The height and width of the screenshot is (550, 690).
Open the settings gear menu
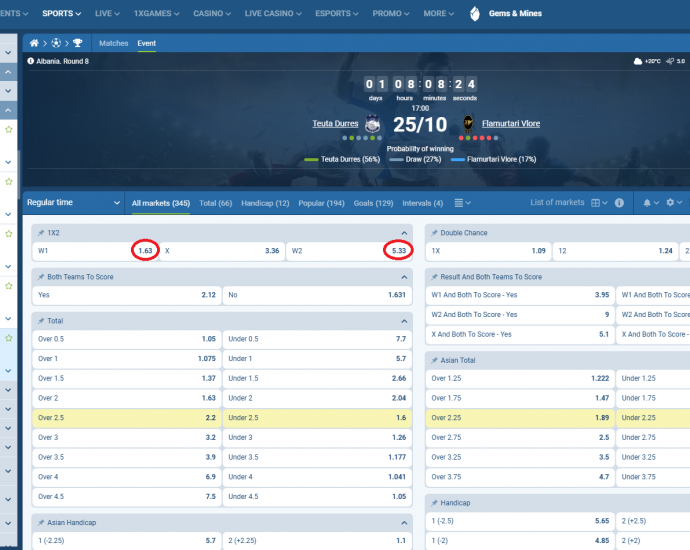(x=674, y=202)
